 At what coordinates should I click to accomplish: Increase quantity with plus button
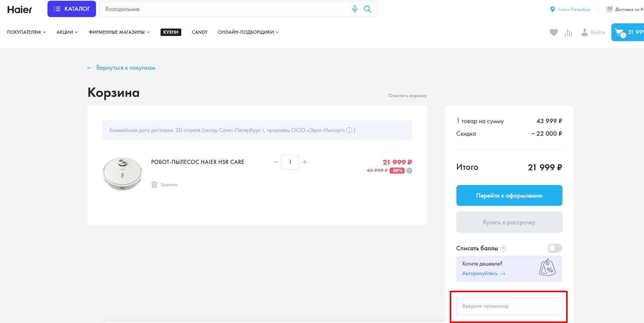[x=305, y=162]
